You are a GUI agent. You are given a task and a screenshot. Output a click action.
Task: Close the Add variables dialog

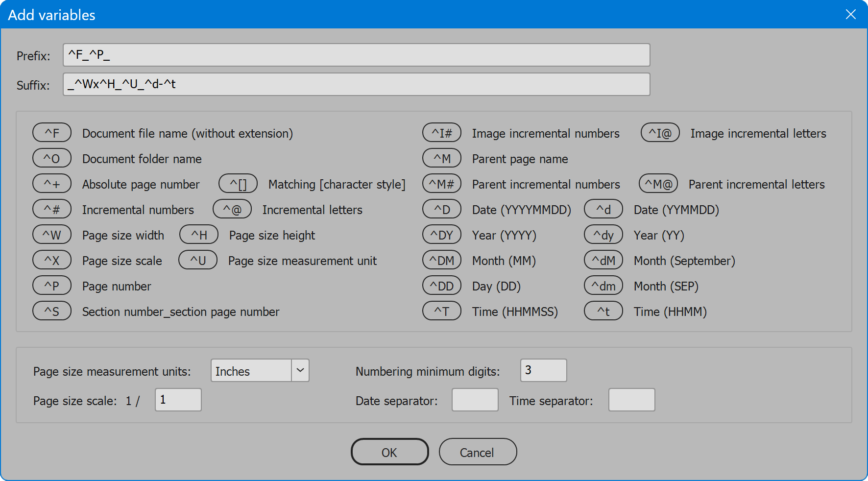coord(851,15)
